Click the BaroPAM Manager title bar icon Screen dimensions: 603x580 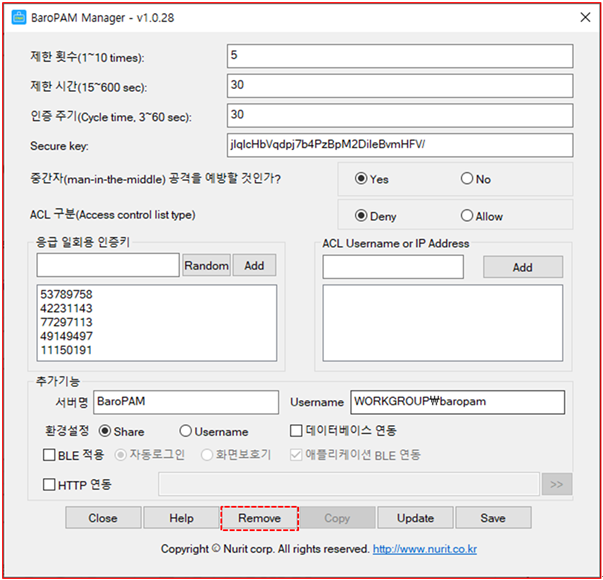18,18
